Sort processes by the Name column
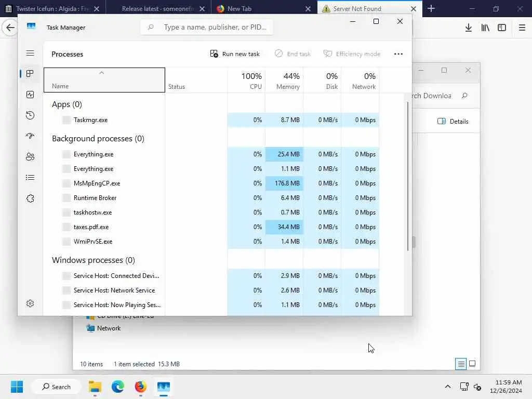The height and width of the screenshot is (399, 532). pos(104,80)
